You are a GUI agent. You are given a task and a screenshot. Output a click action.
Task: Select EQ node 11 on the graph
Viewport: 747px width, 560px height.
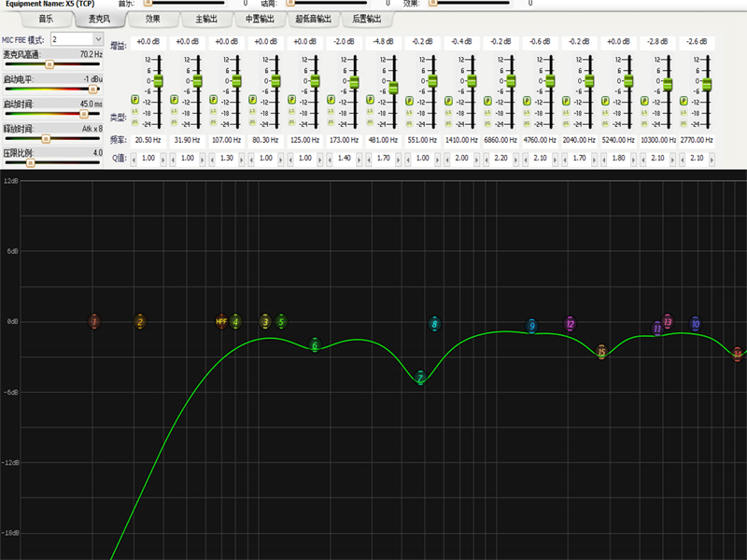click(657, 329)
